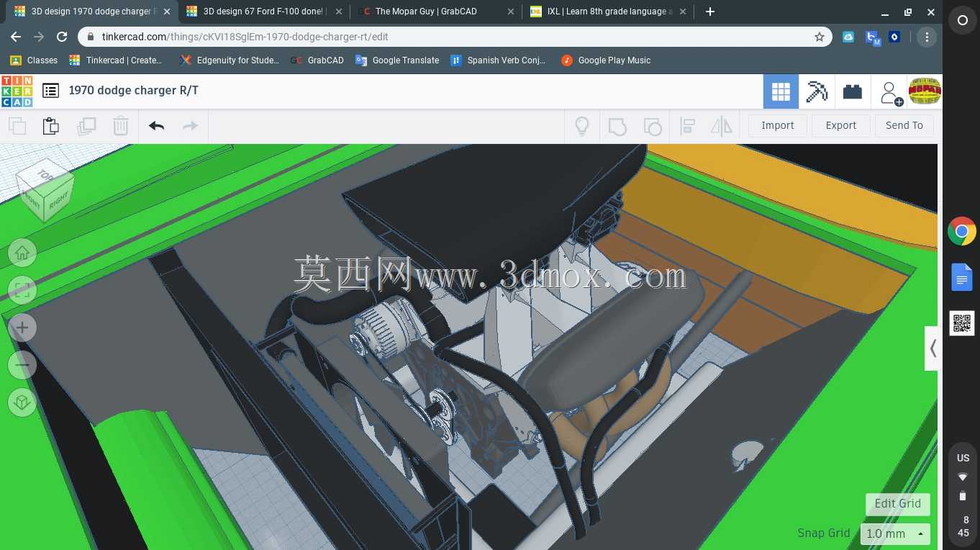Click the Export button
The image size is (980, 550).
841,125
